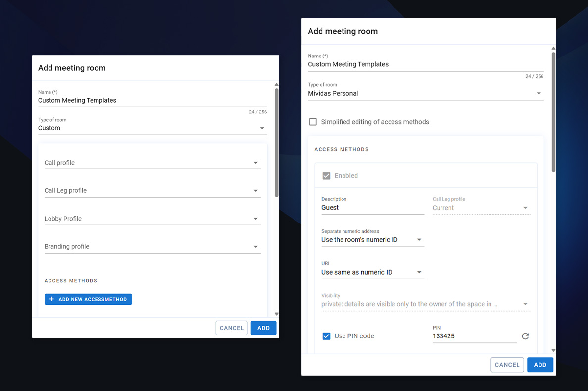Image resolution: width=588 pixels, height=391 pixels.
Task: Toggle the Use PIN code checkbox
Action: click(x=326, y=336)
